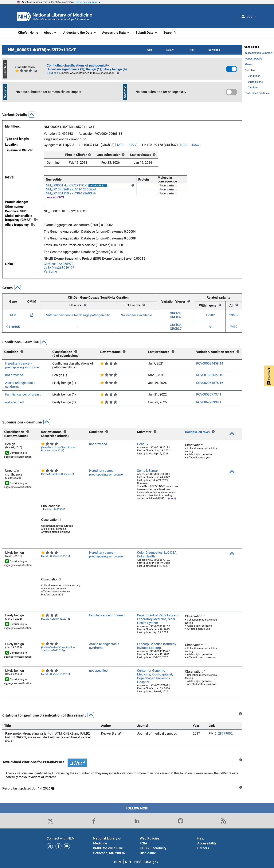Click help icon beside TS score
The image size is (274, 868).
(x=144, y=305)
